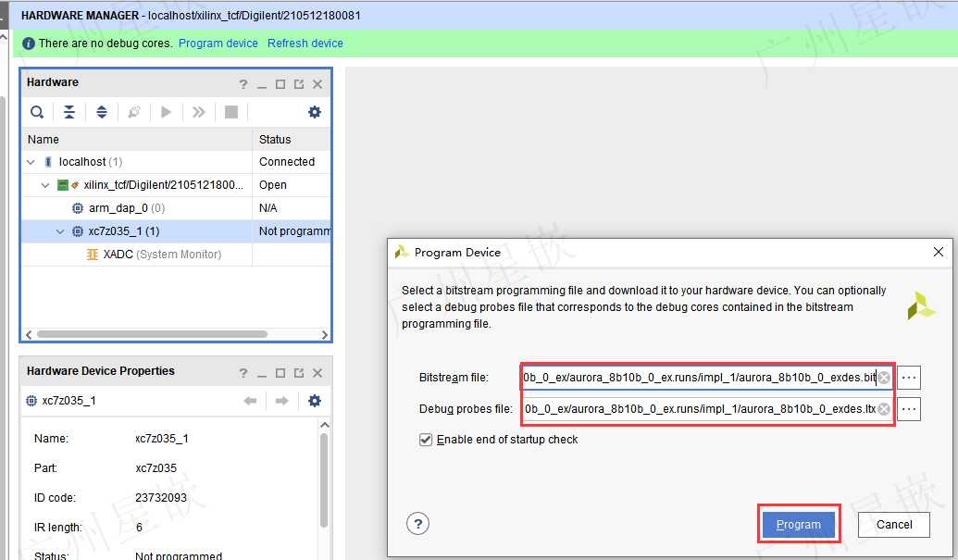958x560 pixels.
Task: Clear the Bitstream file field
Action: 884,378
